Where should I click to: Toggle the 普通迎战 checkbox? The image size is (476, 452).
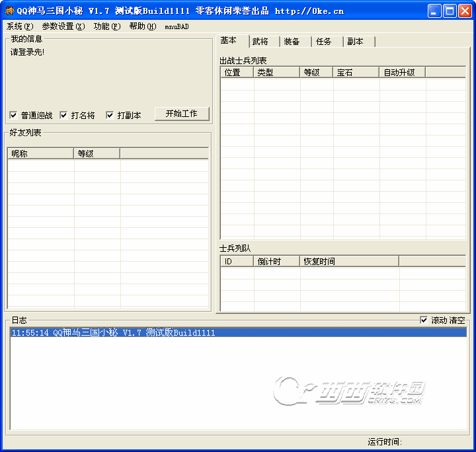tap(14, 116)
